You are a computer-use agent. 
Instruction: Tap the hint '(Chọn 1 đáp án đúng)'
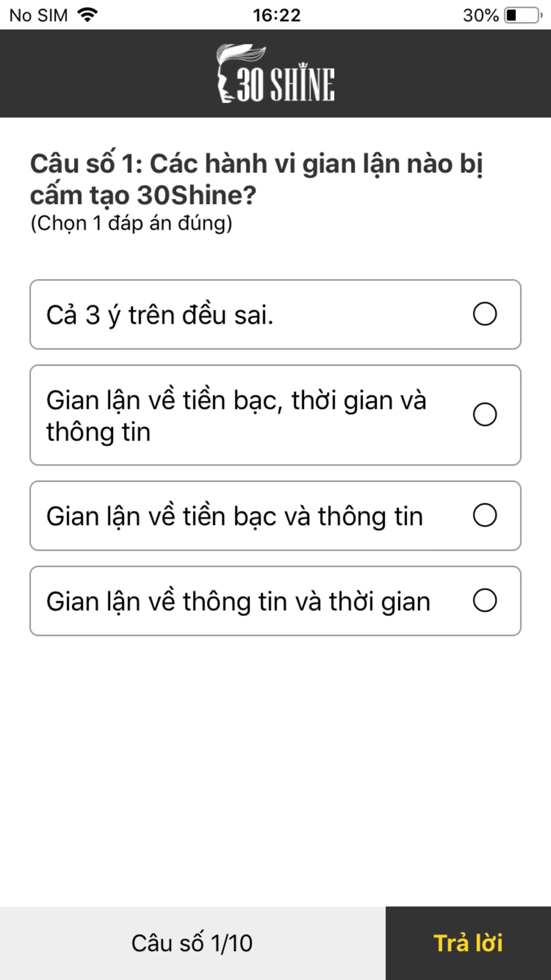pyautogui.click(x=131, y=223)
